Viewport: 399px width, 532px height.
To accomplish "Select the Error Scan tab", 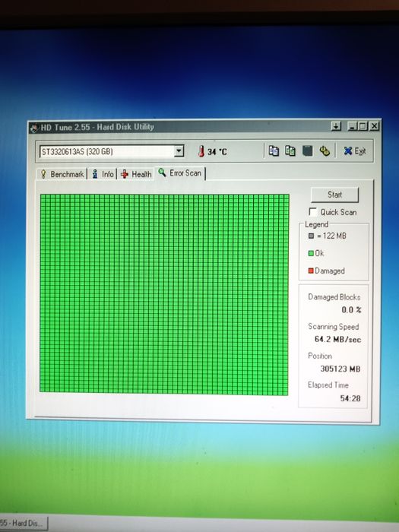I will [180, 173].
